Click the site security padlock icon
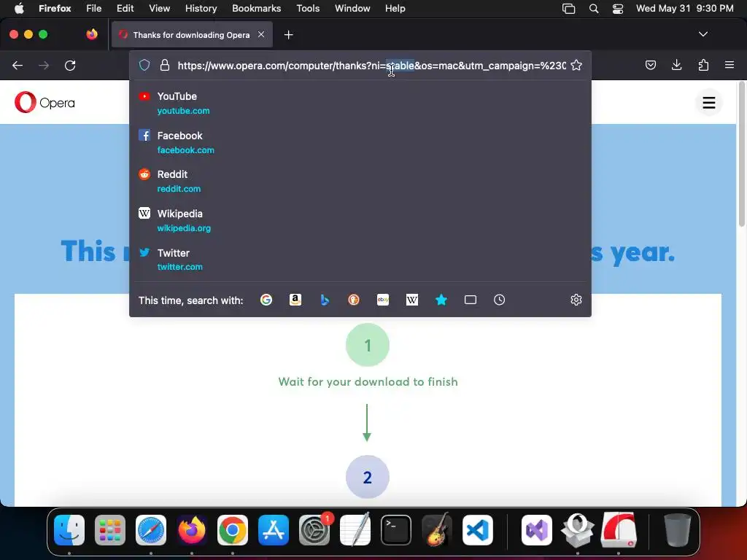Screen dimensions: 747x560 [165, 65]
